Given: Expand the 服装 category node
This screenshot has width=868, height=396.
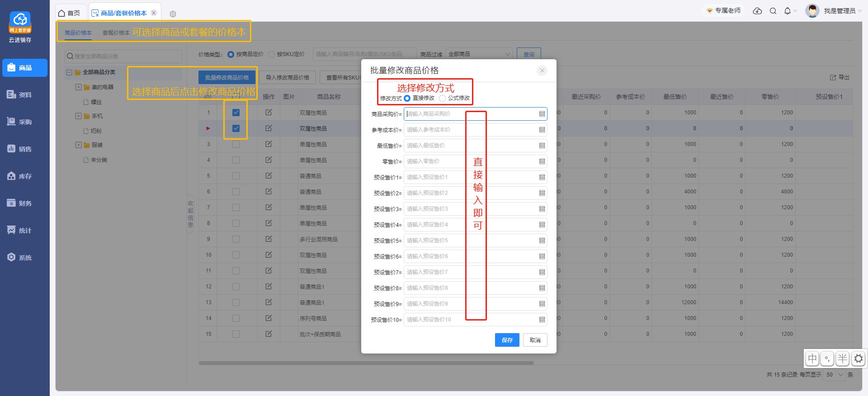Looking at the screenshot, I should (x=78, y=145).
